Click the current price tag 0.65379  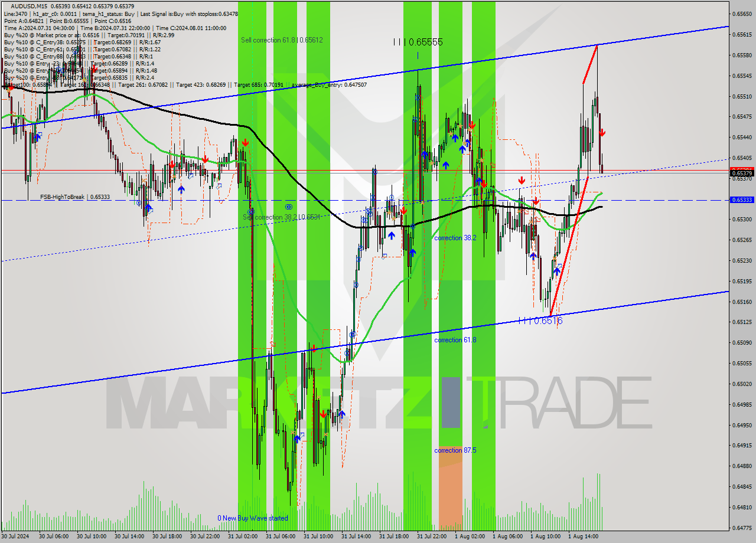[x=742, y=174]
